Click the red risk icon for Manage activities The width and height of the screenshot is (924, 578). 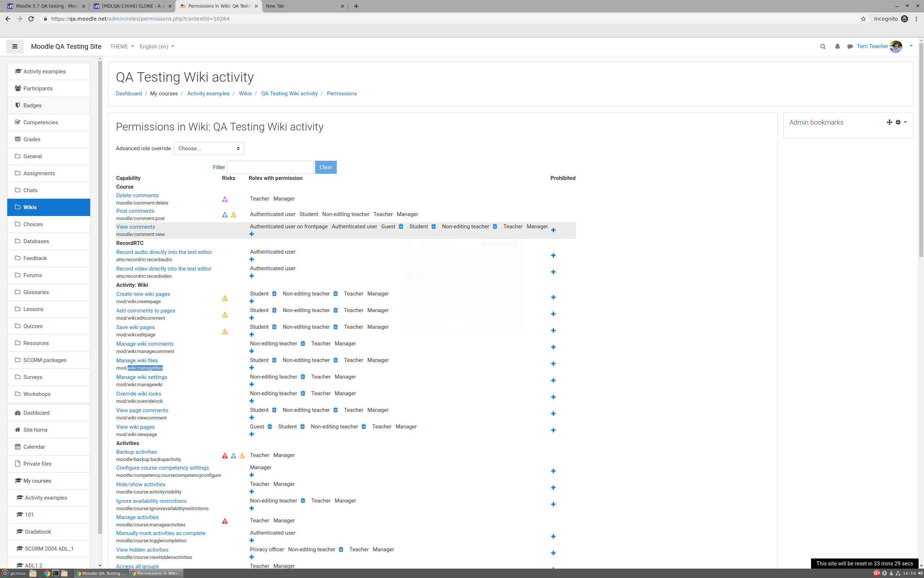[x=225, y=521]
